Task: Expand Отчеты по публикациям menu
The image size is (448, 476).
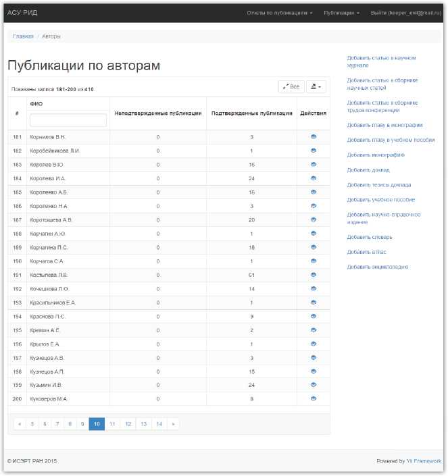Action: pos(280,13)
